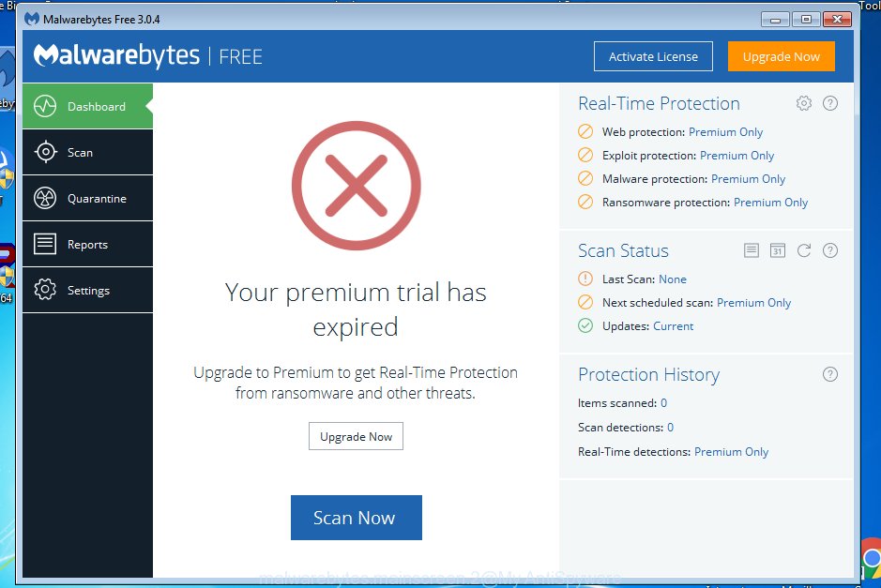Image resolution: width=881 pixels, height=588 pixels.
Task: Toggle the Malware protection status indicator
Action: [x=585, y=178]
